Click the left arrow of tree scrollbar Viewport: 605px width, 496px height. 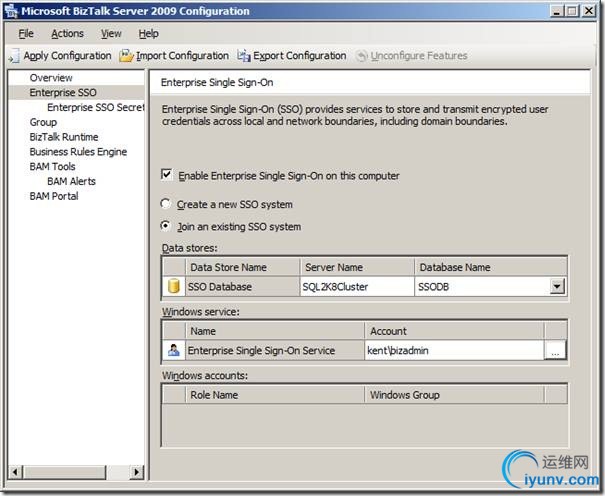[15, 472]
